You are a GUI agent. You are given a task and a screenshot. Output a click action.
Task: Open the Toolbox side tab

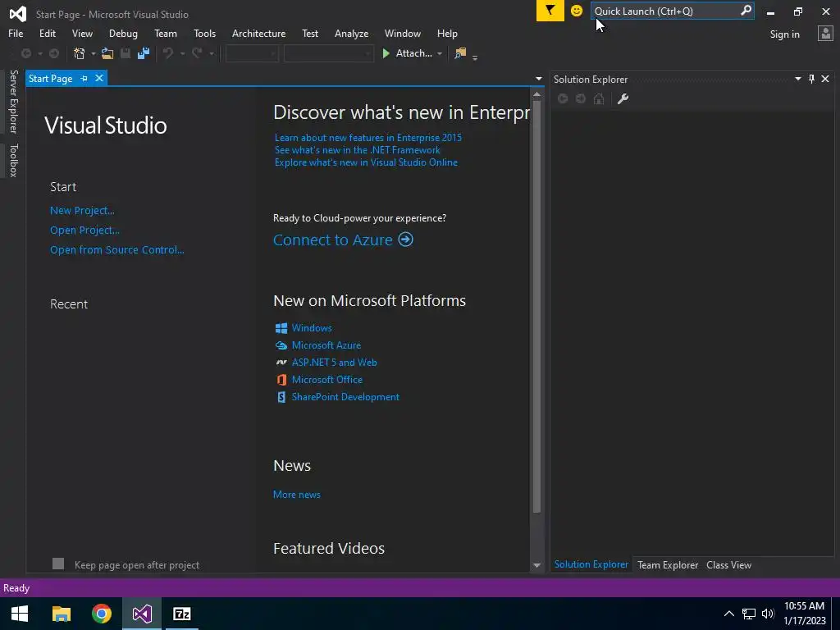point(13,160)
